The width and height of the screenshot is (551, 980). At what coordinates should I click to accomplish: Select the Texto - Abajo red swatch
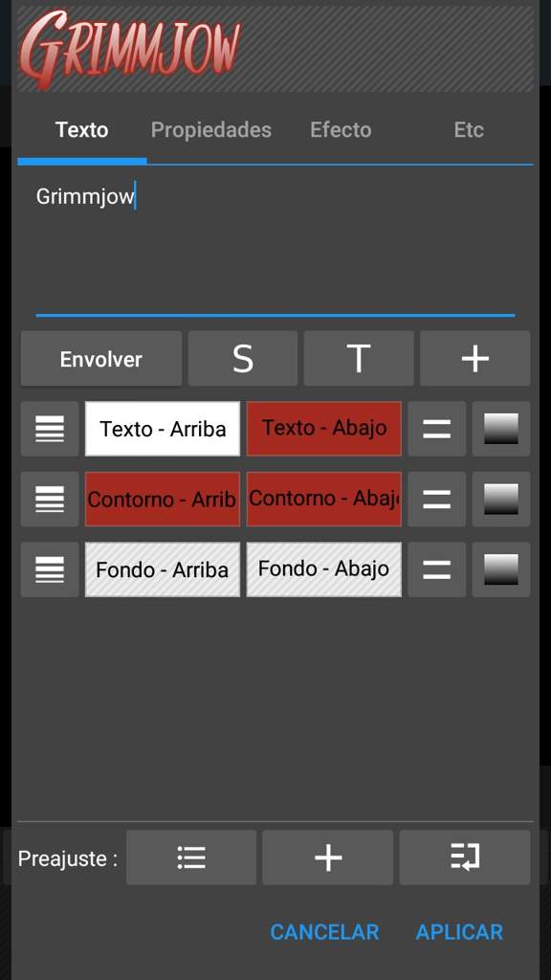click(x=323, y=429)
